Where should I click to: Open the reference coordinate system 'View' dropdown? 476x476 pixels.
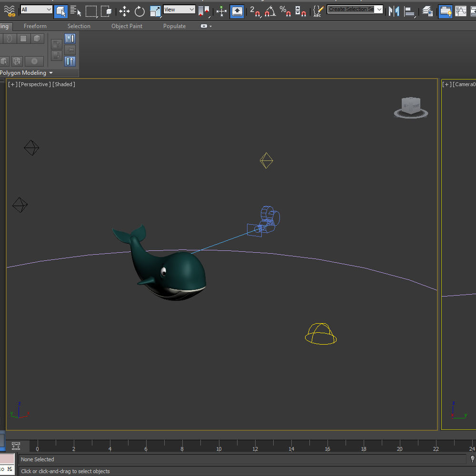click(x=179, y=10)
